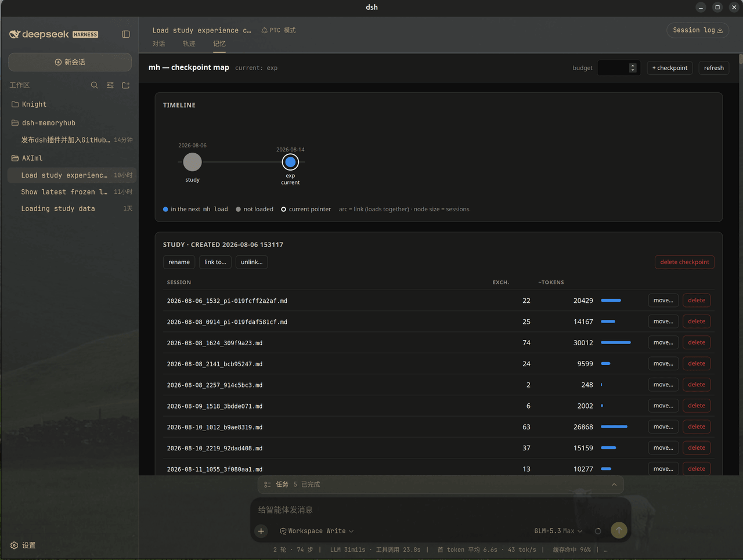
Task: Click the add workspace folder icon
Action: tap(125, 85)
